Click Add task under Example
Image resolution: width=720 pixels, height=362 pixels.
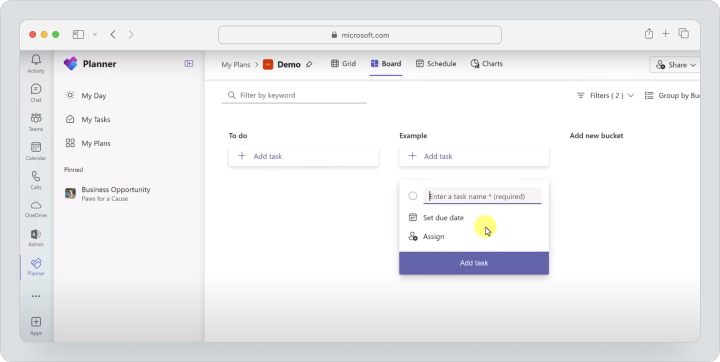coord(474,156)
